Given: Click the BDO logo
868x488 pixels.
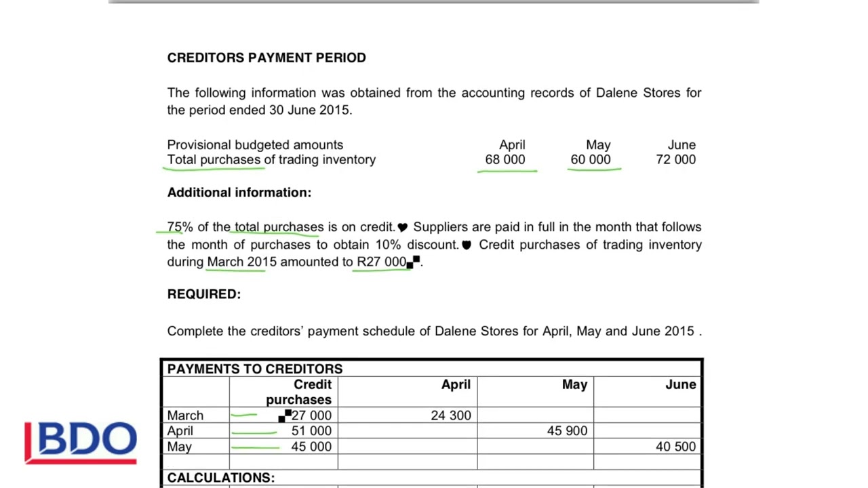Looking at the screenshot, I should (81, 443).
